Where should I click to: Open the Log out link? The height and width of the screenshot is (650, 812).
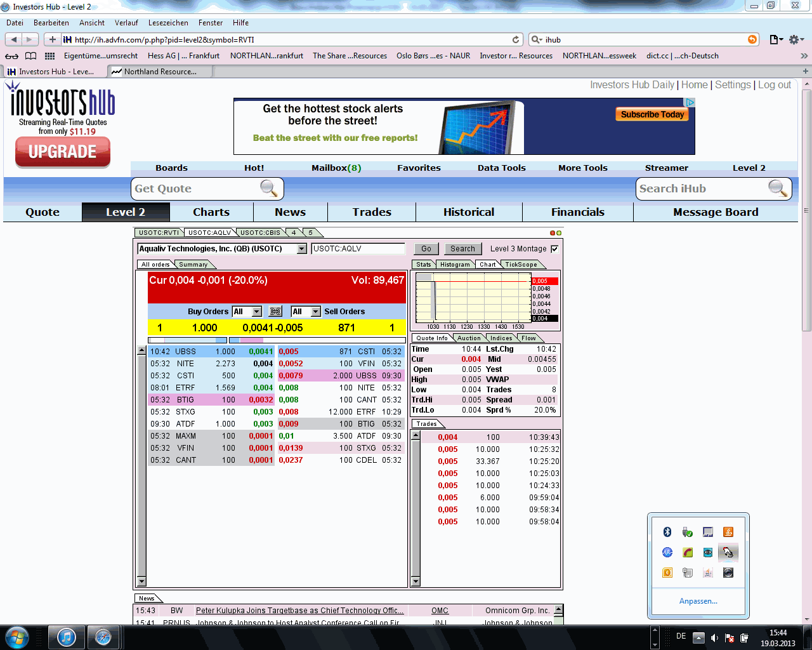pyautogui.click(x=775, y=85)
